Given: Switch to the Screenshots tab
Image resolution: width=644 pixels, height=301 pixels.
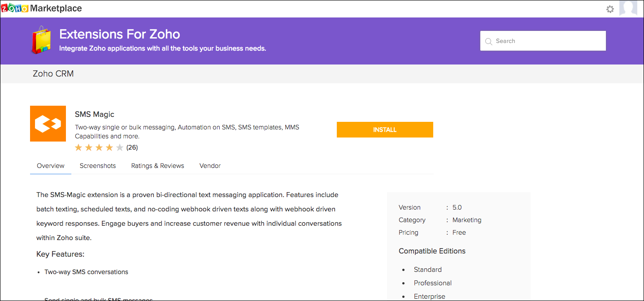Looking at the screenshot, I should pos(98,166).
